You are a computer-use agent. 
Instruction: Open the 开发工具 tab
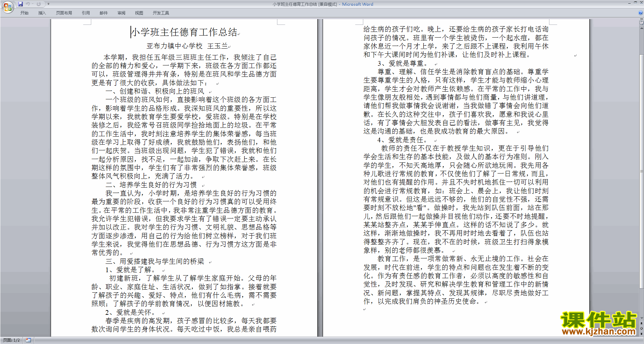[161, 13]
